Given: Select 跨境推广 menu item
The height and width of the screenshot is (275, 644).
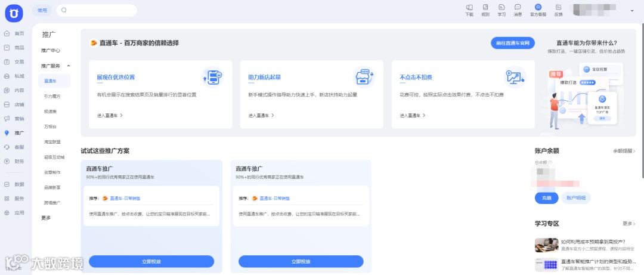Looking at the screenshot, I should click(x=52, y=203).
